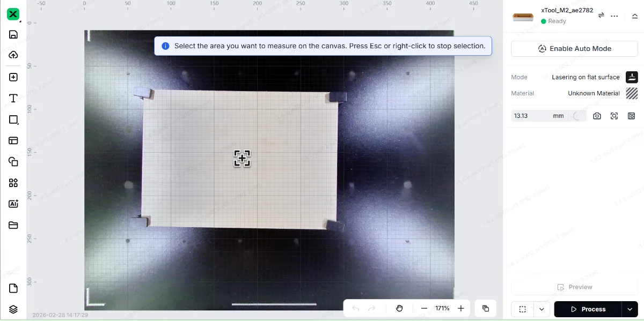Click the Import add icon

[x=13, y=77]
